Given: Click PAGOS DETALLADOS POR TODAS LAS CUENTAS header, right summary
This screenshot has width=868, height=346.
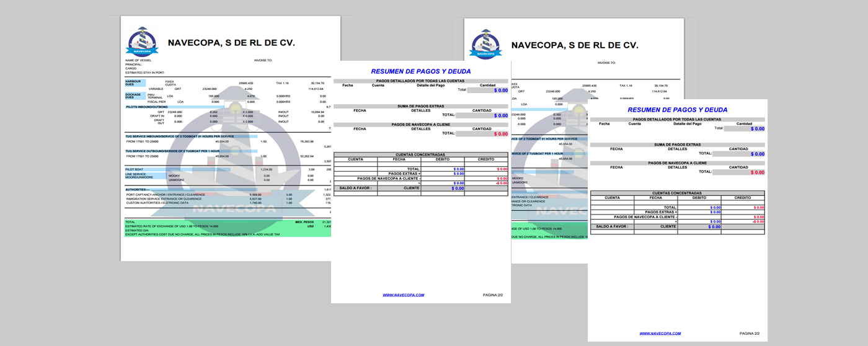Looking at the screenshot, I should [x=676, y=119].
